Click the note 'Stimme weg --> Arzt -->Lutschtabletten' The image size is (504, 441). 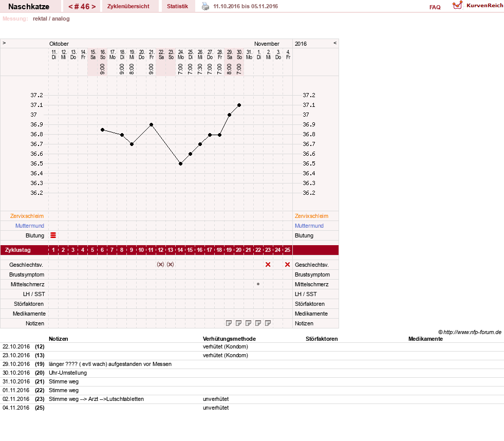[x=97, y=399]
